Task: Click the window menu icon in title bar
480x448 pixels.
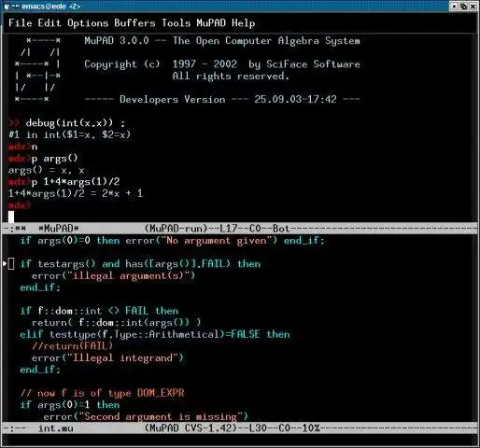Action: tap(7, 6)
